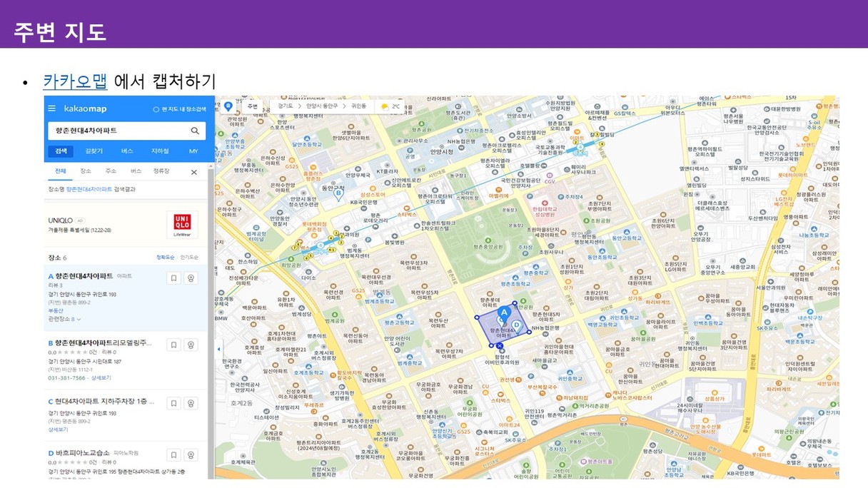Open roadview for result A 향촌현대4차아파트
Viewport: 868px width, 488px height.
[x=191, y=278]
